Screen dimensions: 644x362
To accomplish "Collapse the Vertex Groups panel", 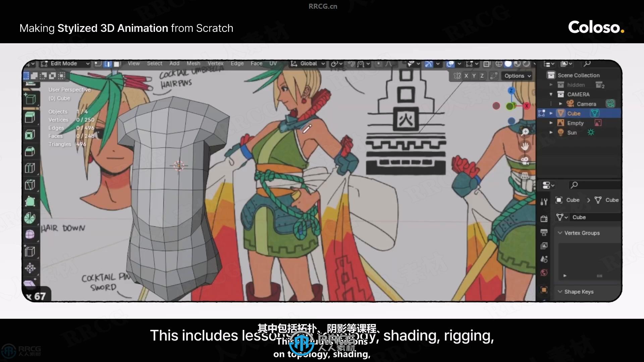I will point(560,233).
